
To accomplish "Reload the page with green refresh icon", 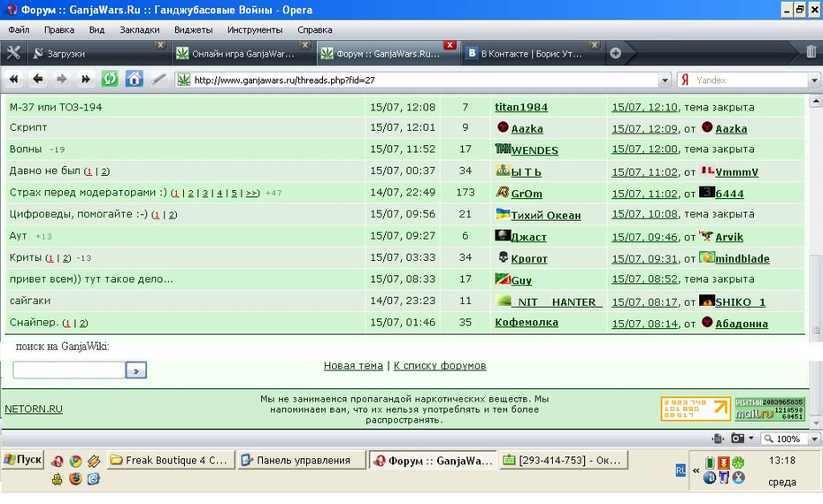I will [110, 80].
